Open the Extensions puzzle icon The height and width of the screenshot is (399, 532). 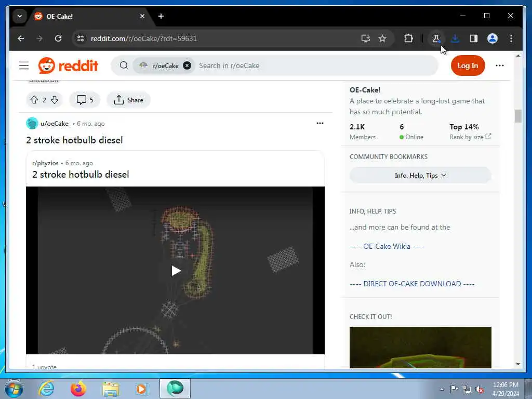(408, 38)
